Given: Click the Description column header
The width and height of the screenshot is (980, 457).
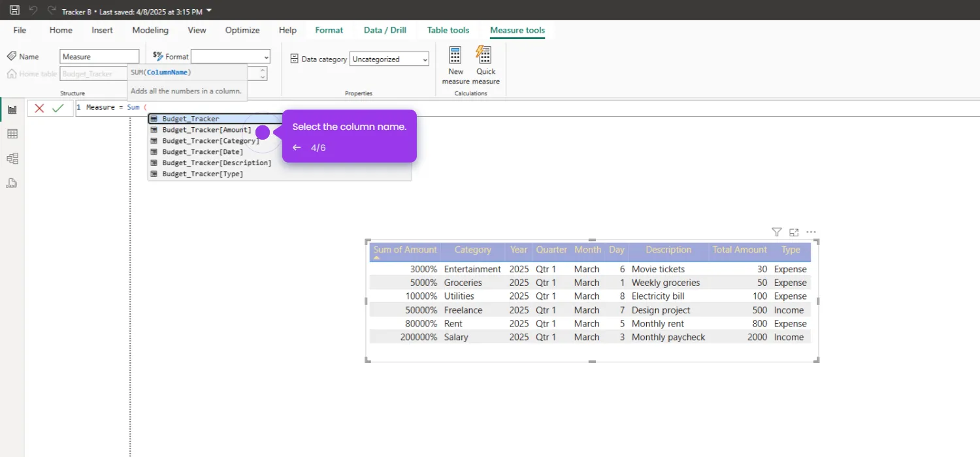Looking at the screenshot, I should (668, 250).
